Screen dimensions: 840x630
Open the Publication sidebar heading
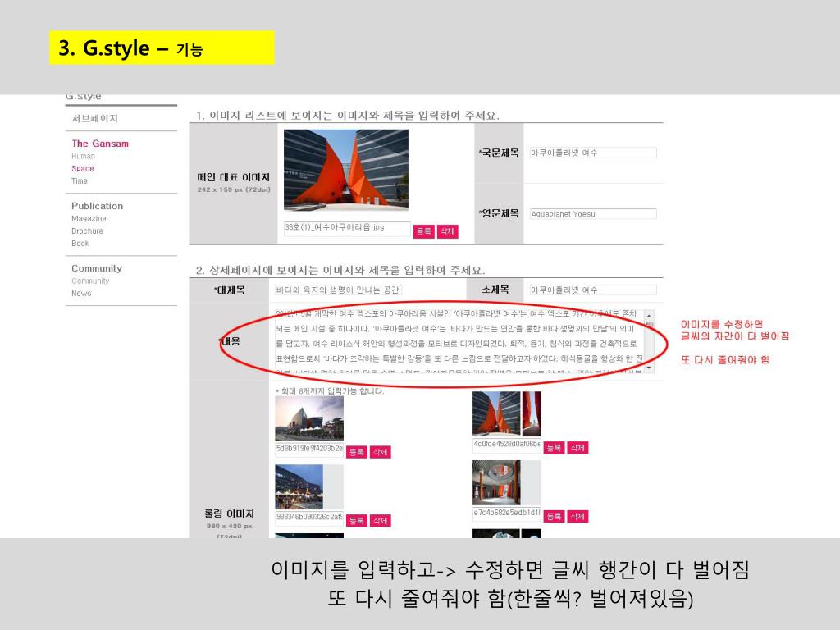click(97, 206)
